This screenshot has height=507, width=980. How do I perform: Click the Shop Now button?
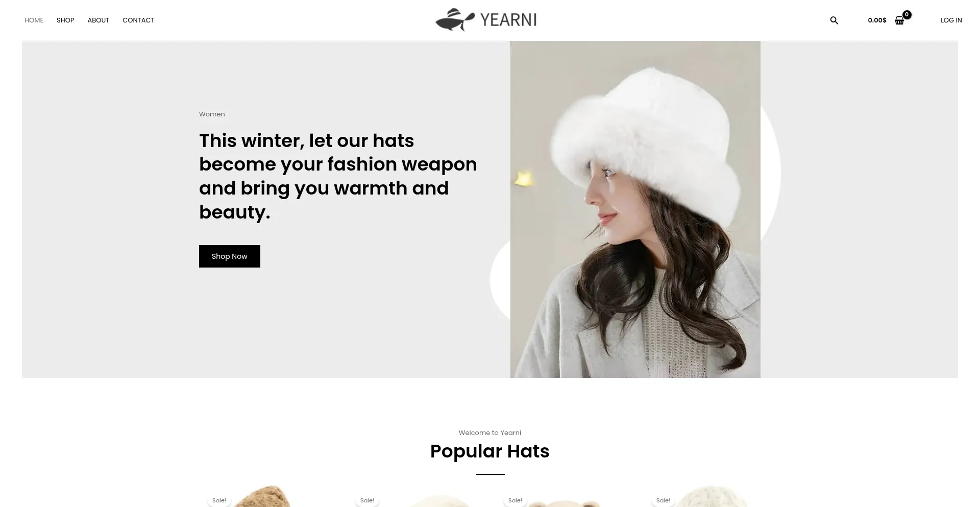coord(230,256)
